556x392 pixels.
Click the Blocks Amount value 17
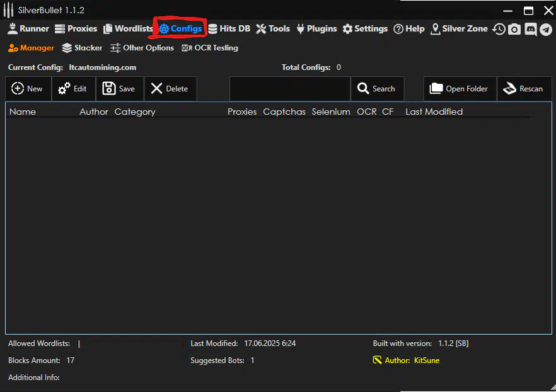tap(70, 360)
